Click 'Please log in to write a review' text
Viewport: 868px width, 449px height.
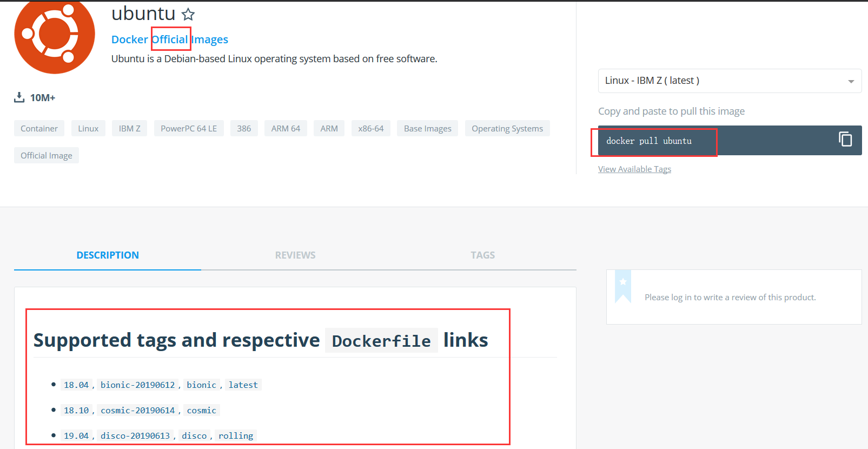tap(730, 297)
